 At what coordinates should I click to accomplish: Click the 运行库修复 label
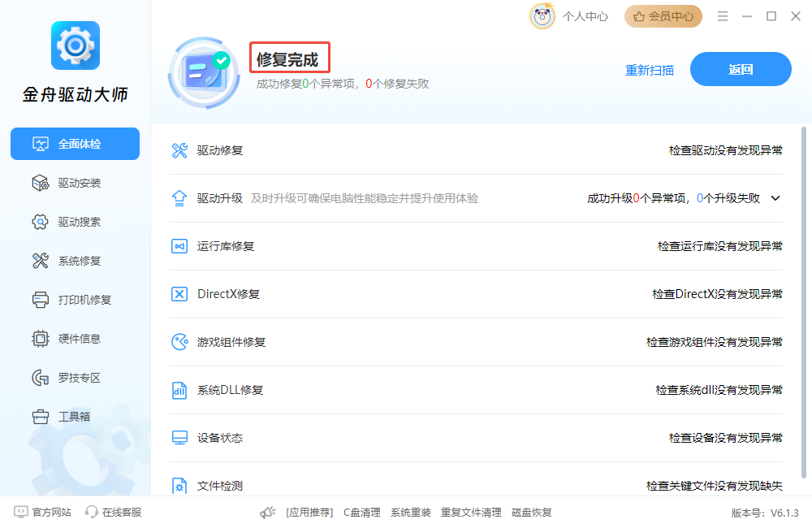pos(225,246)
